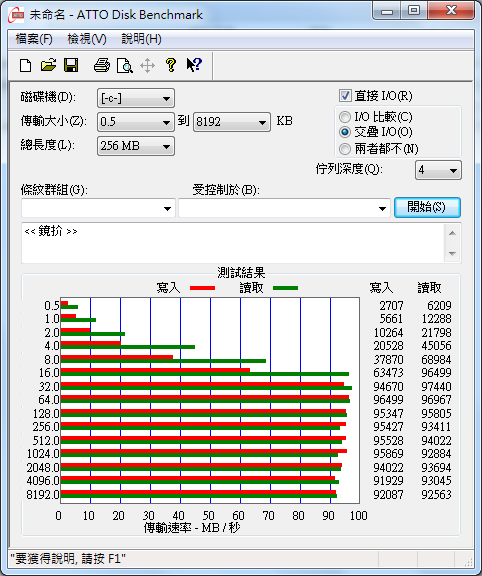Toggle the 直接 I/O(R) checkbox

(345, 96)
